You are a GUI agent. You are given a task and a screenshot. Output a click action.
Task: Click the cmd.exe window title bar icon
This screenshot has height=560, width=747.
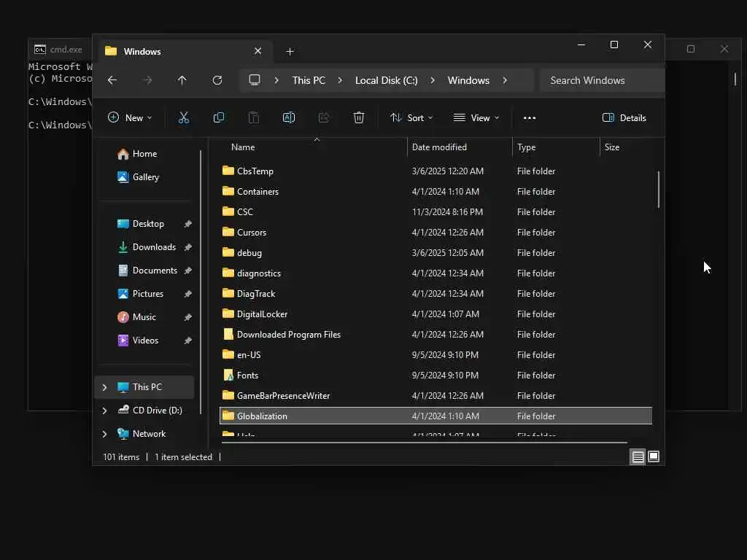(40, 49)
